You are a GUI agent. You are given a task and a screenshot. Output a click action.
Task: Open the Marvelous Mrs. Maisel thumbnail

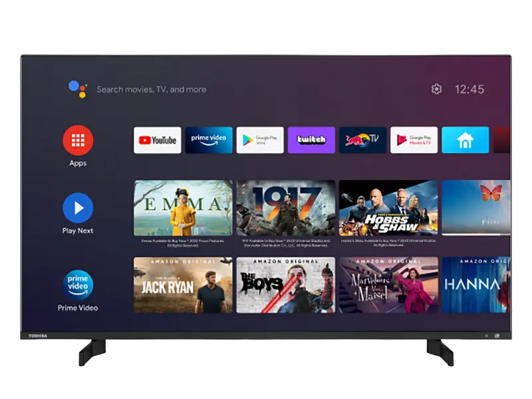pyautogui.click(x=388, y=285)
